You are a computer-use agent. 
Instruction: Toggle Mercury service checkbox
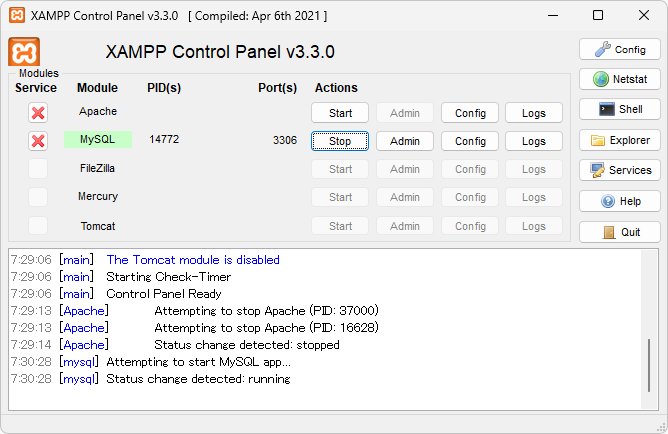click(x=38, y=197)
